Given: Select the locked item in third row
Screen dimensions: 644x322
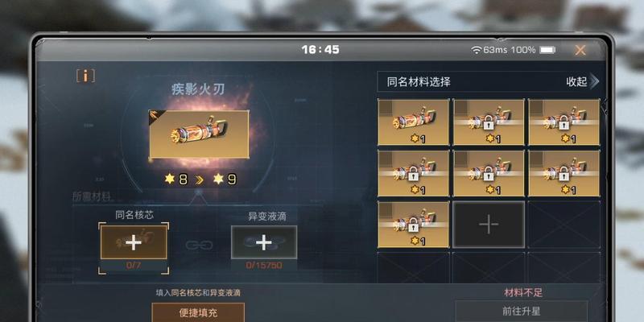Looking at the screenshot, I should click(413, 225).
